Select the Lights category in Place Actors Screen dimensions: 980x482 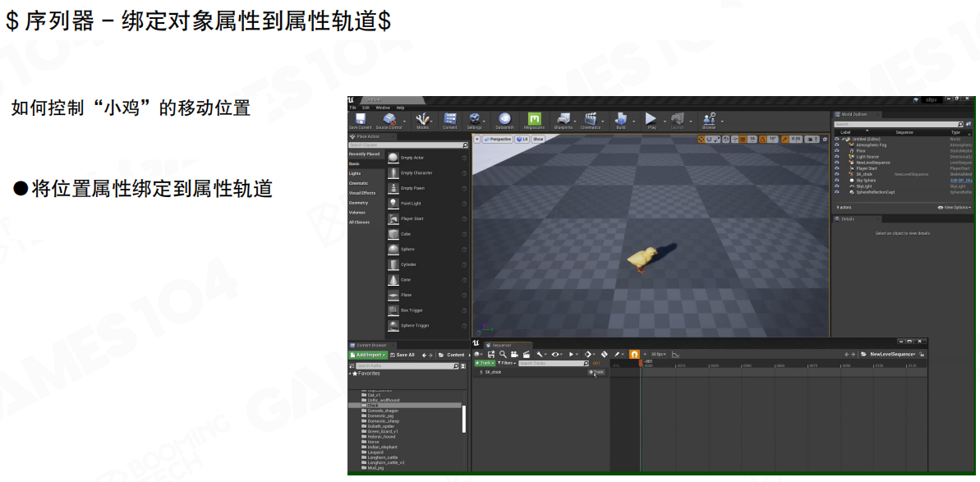pyautogui.click(x=355, y=173)
